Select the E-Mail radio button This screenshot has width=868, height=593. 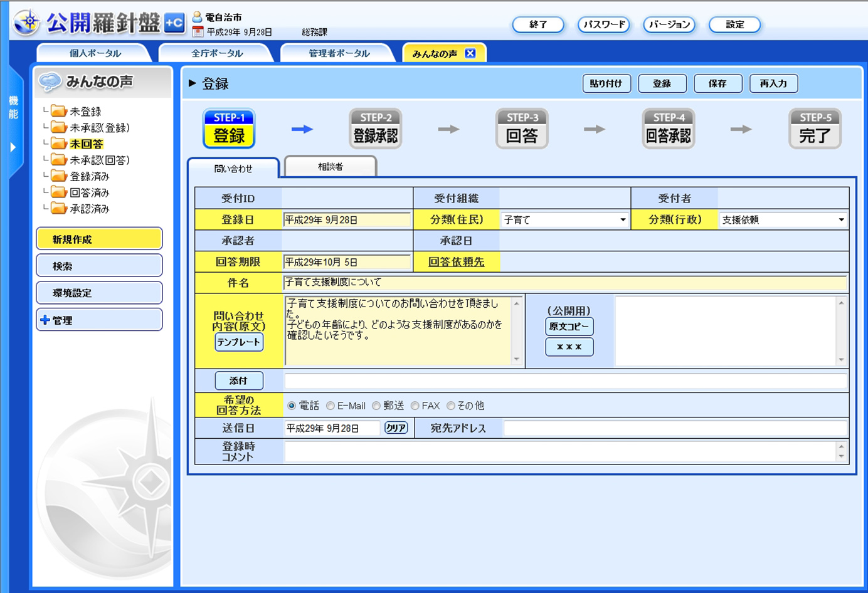pyautogui.click(x=331, y=406)
